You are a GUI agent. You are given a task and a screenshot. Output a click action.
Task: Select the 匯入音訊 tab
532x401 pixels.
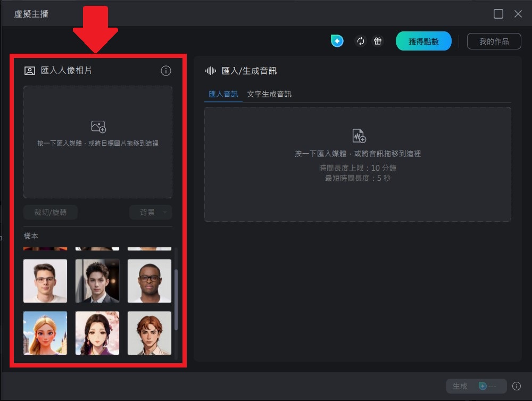tap(223, 94)
